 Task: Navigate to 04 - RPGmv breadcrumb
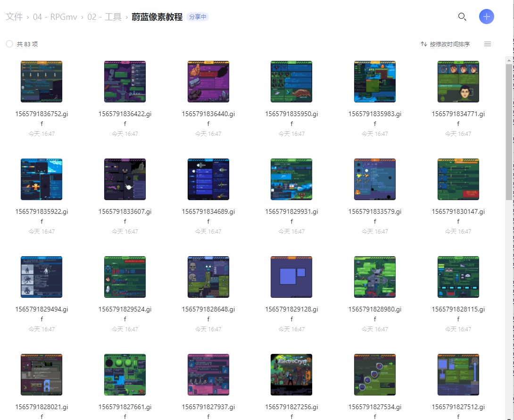point(55,17)
